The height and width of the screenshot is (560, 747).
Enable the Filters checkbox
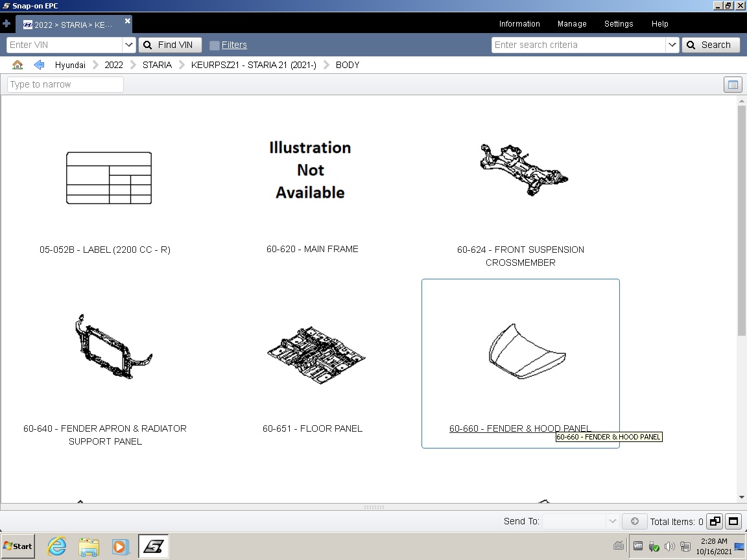pos(215,45)
